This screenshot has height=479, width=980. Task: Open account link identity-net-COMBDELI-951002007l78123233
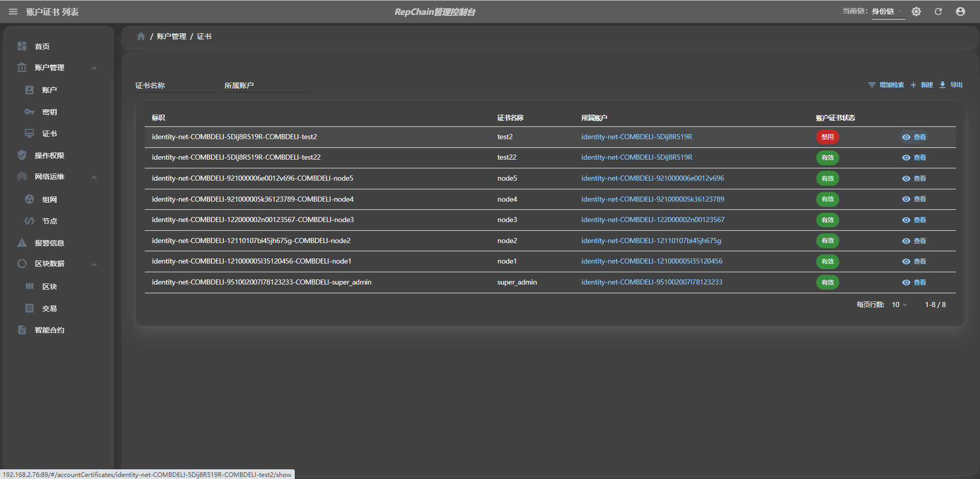(x=652, y=282)
